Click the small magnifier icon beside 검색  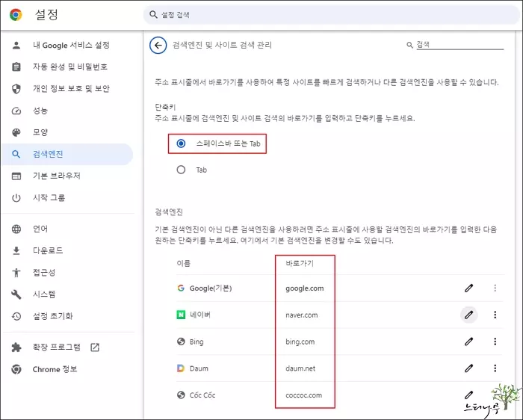click(409, 45)
